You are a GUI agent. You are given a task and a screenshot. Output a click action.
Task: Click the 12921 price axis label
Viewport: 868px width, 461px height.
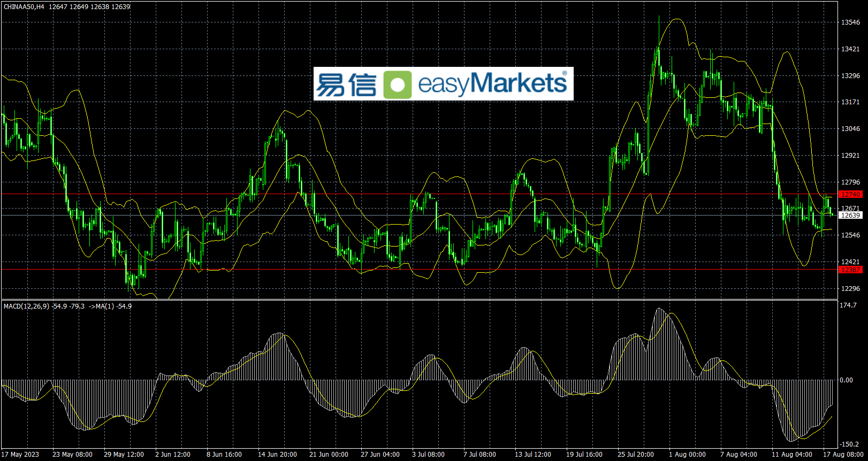pos(850,156)
